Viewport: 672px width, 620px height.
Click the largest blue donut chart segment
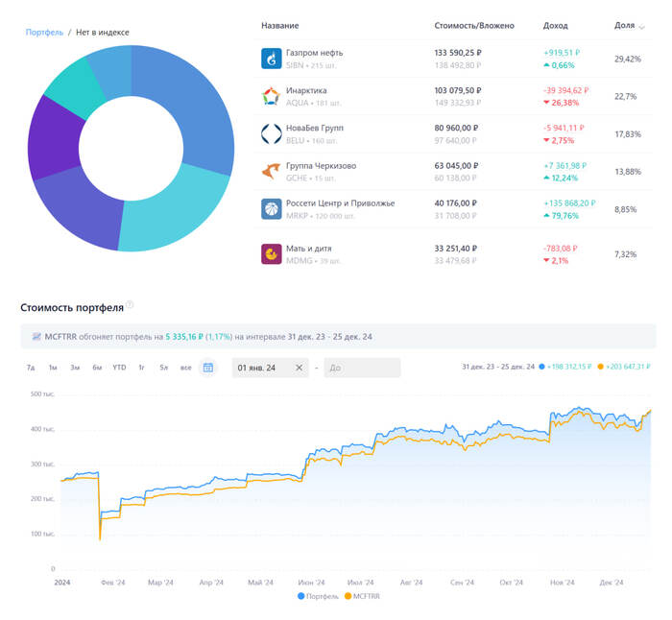click(198, 106)
